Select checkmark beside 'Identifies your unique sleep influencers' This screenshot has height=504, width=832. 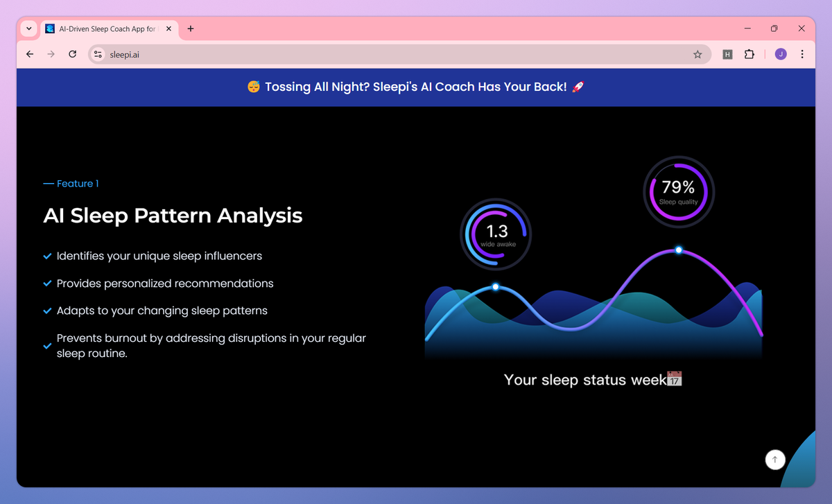[x=47, y=256]
